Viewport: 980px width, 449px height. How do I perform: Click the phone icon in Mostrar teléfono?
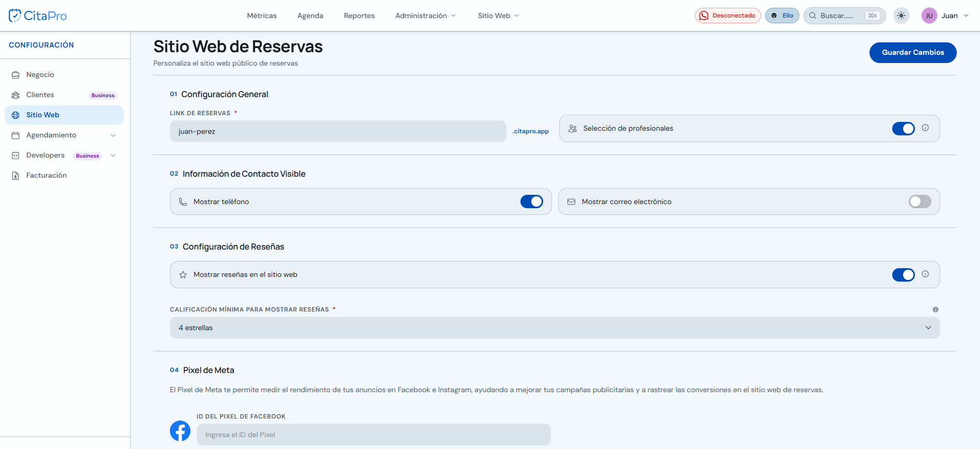[x=183, y=202]
